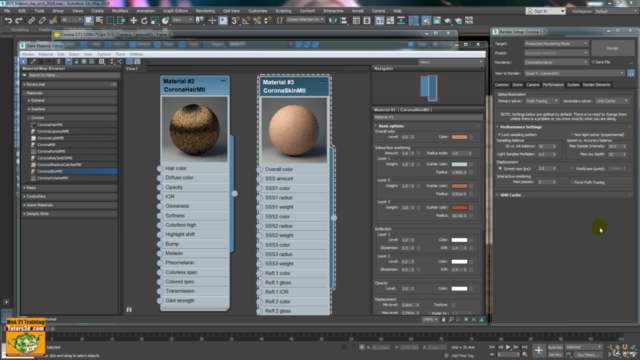Tick the Save File checkbox in Render Setup
Viewport: 640px width, 360px height.
tap(593, 62)
